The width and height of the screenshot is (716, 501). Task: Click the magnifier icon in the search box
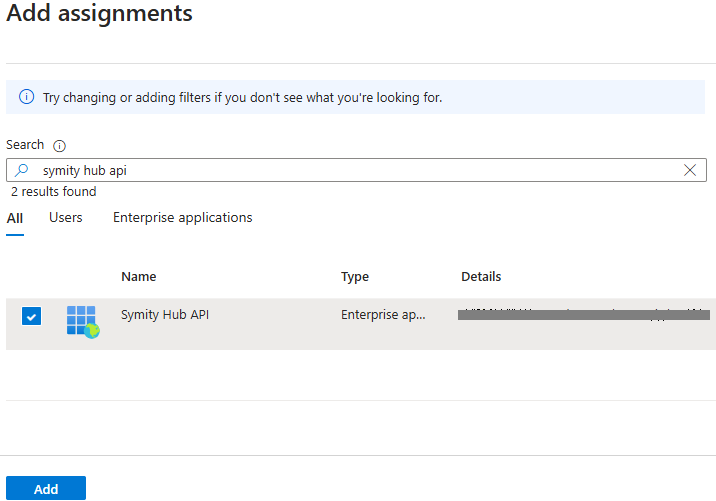coord(22,170)
